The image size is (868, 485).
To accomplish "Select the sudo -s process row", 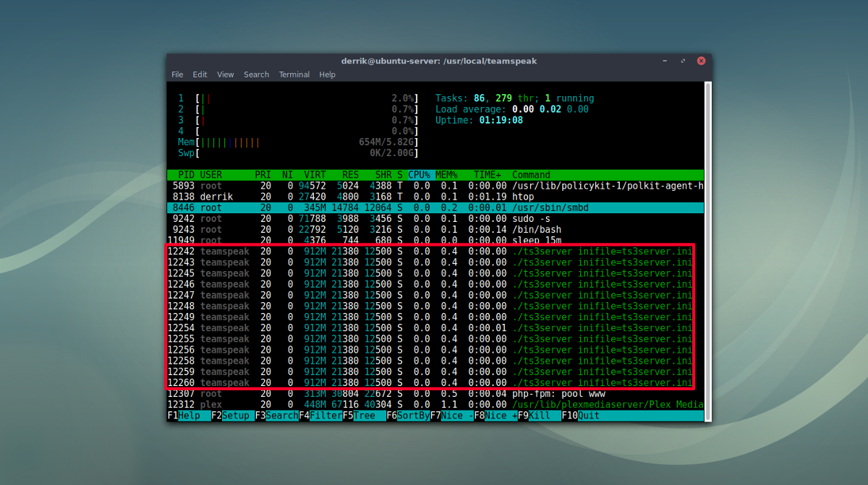I will click(435, 218).
